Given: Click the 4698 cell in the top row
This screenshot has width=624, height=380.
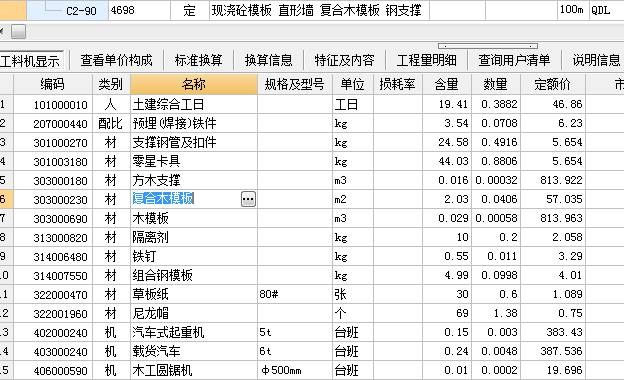Looking at the screenshot, I should 139,10.
